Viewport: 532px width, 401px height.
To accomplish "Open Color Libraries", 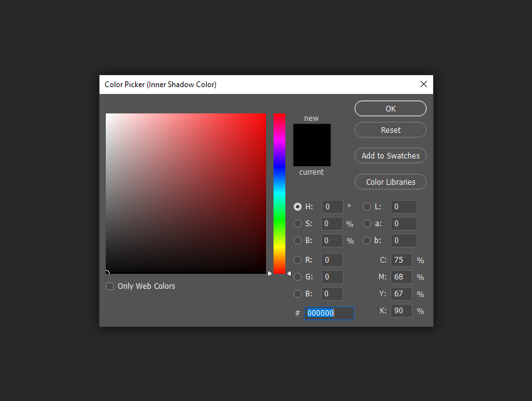I will pos(390,182).
